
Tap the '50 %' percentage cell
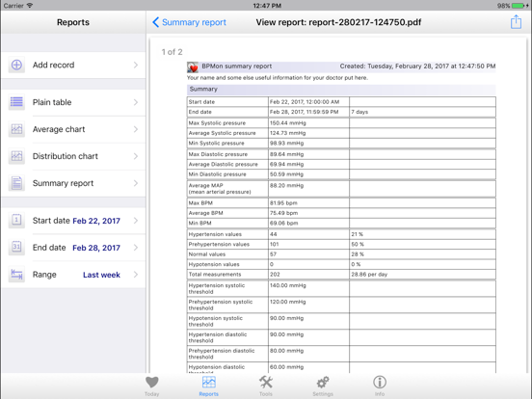click(x=422, y=244)
